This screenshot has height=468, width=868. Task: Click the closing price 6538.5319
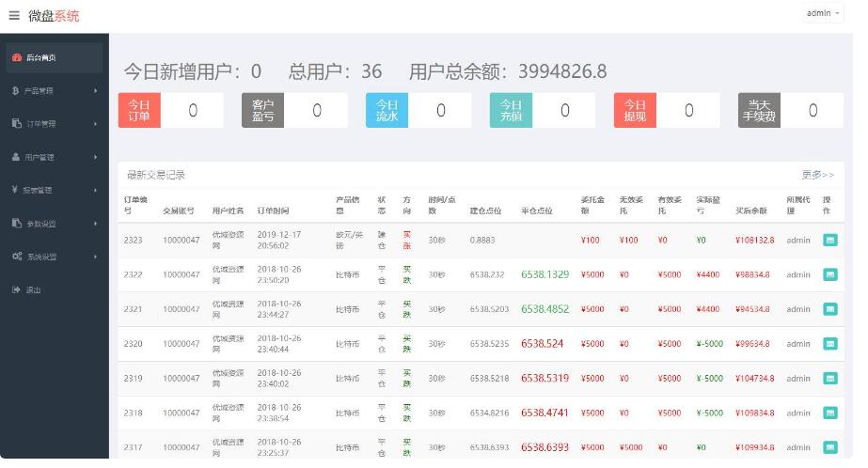[x=544, y=379]
